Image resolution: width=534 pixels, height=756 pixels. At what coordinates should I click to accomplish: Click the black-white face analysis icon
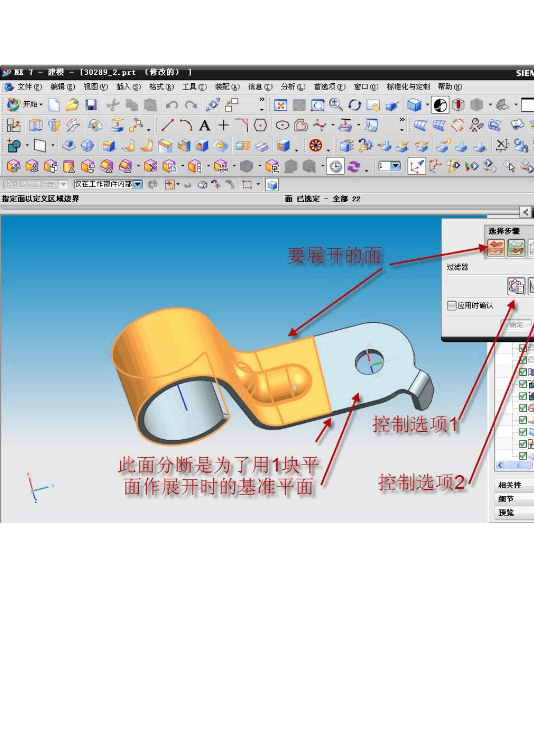point(440,105)
